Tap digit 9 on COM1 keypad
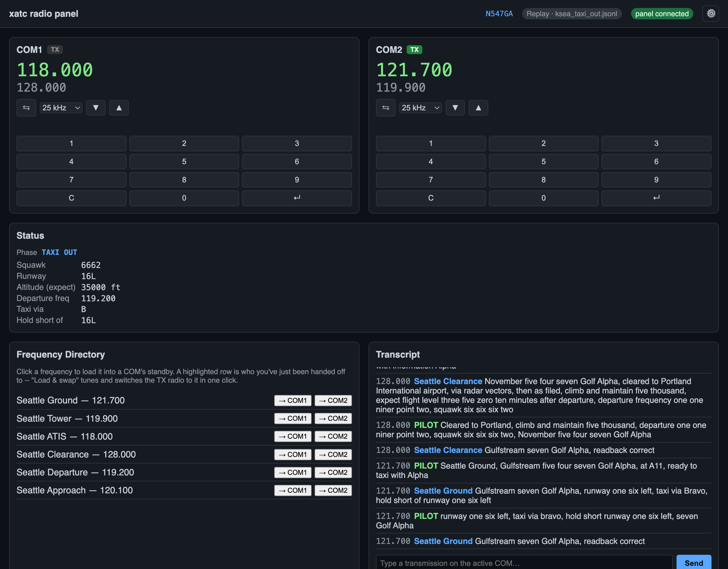The width and height of the screenshot is (728, 569). pos(297,180)
